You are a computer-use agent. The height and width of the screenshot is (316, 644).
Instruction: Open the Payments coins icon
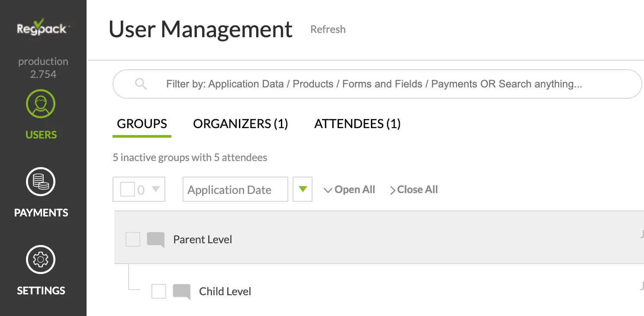point(41,182)
